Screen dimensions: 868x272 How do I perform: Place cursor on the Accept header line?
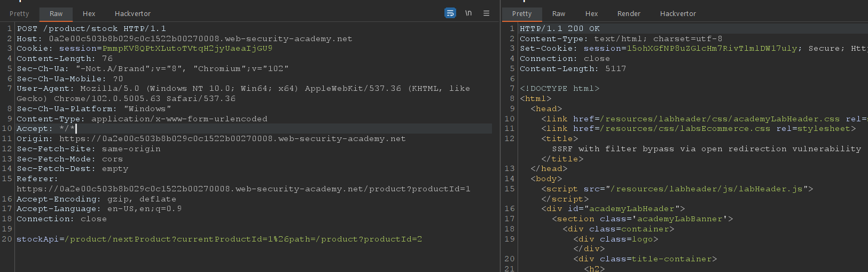point(45,129)
